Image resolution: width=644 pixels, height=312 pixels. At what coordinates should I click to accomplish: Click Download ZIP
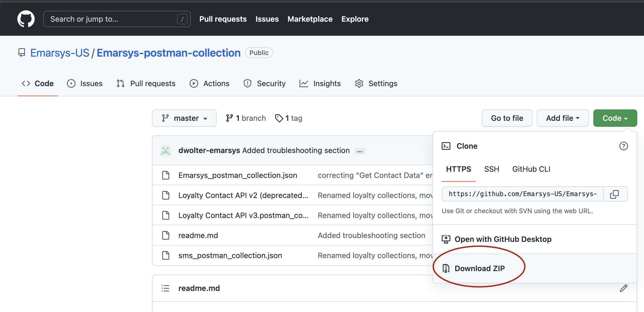pyautogui.click(x=479, y=268)
